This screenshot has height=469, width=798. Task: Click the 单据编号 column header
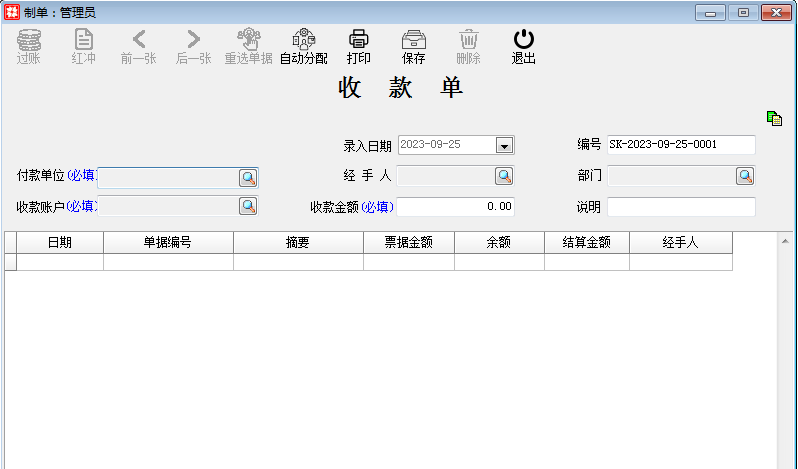click(x=168, y=243)
